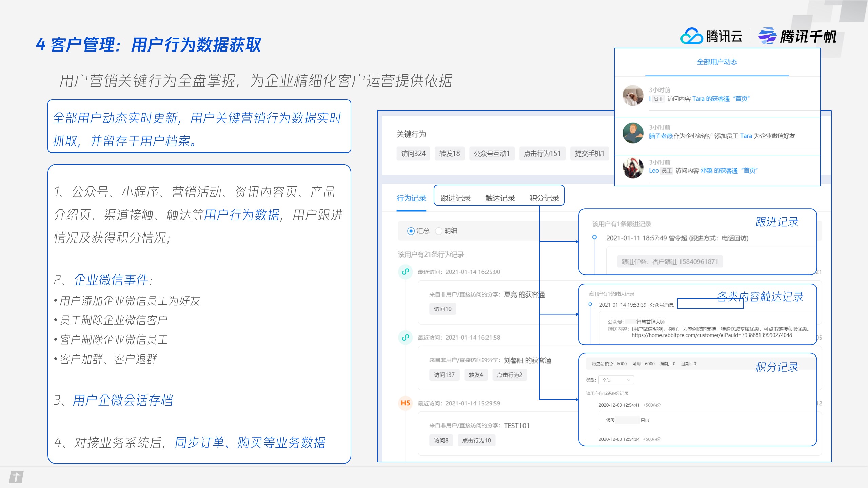868x488 pixels.
Task: Click the Tencent Qianfan logo
Action: click(x=797, y=36)
